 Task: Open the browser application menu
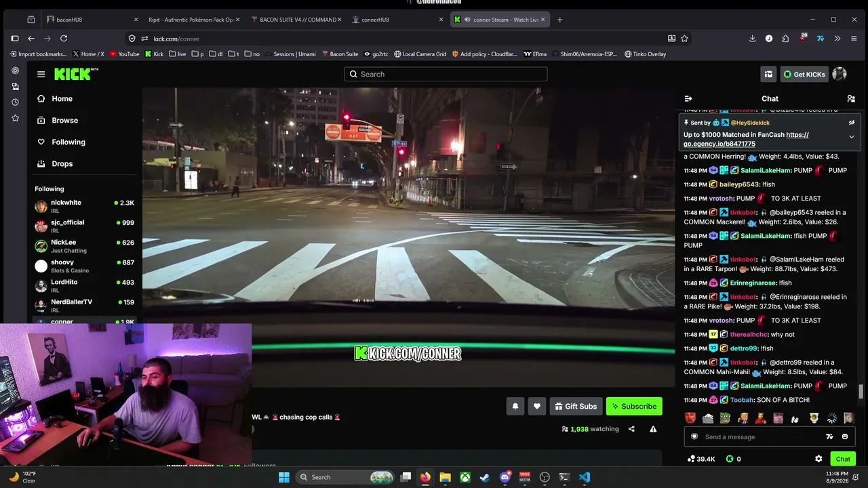click(x=854, y=39)
